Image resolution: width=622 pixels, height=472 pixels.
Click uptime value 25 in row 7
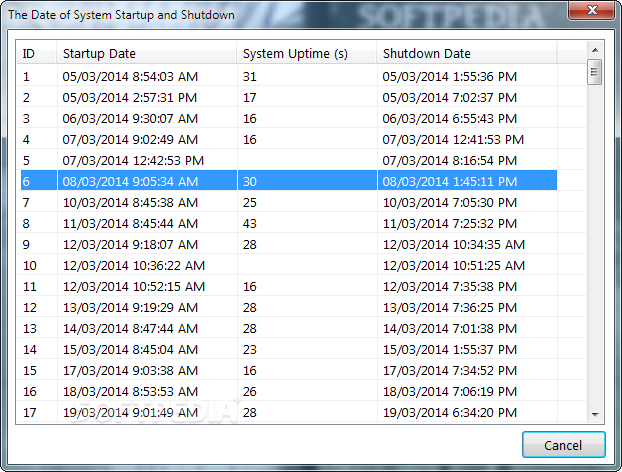[250, 203]
